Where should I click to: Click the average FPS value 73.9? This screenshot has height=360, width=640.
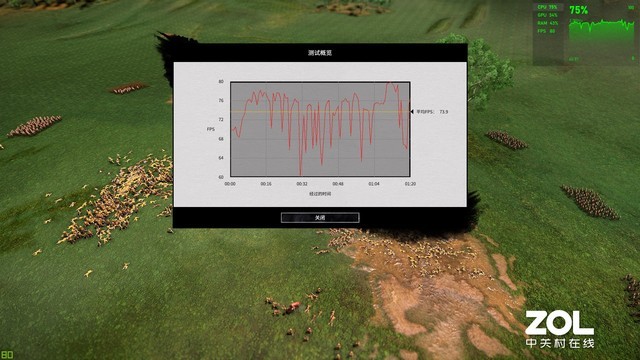pyautogui.click(x=444, y=111)
